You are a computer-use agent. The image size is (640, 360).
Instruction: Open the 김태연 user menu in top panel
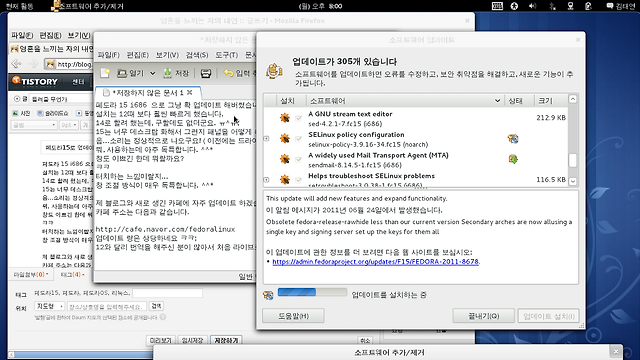click(620, 6)
